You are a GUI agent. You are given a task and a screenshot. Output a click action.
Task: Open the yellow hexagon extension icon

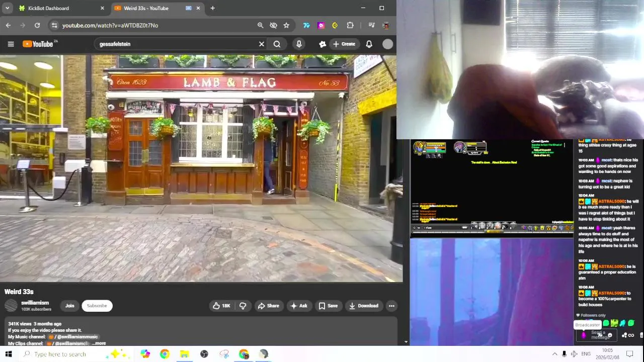[x=335, y=25]
